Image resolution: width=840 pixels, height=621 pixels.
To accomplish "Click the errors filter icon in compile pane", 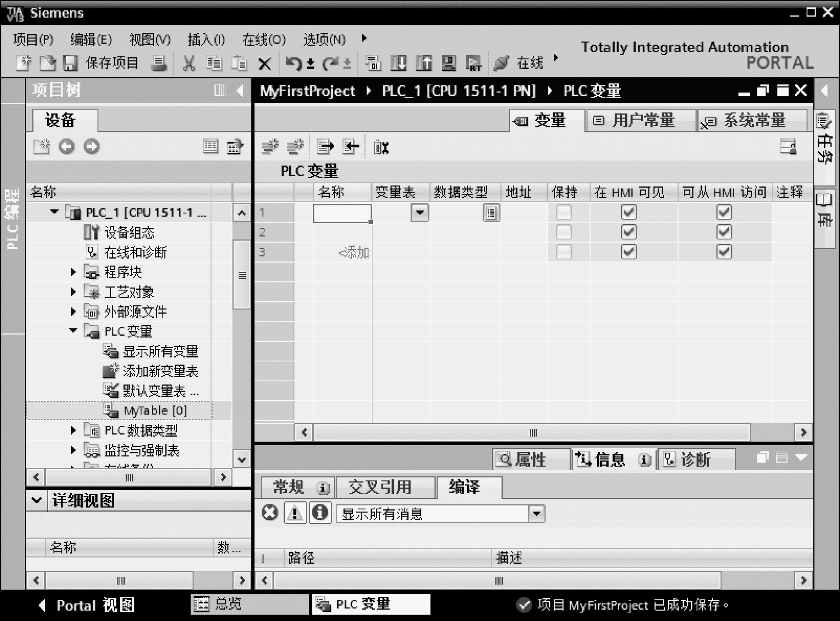I will (x=270, y=512).
